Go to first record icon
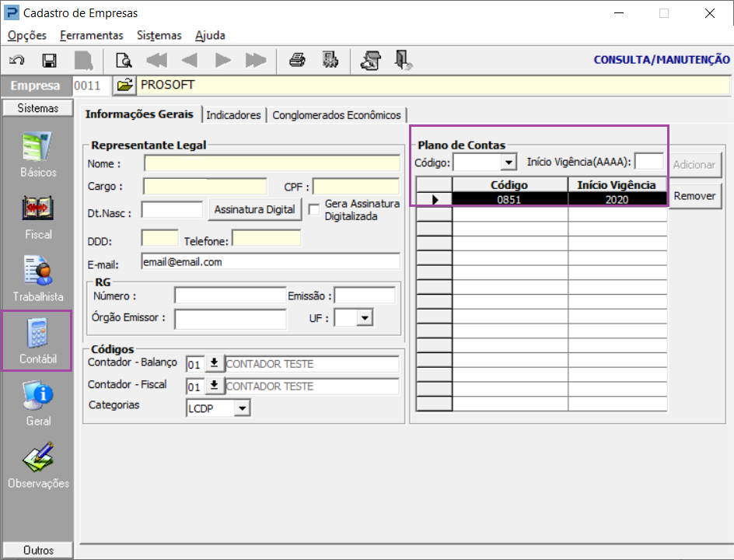The image size is (734, 560). pos(157,61)
